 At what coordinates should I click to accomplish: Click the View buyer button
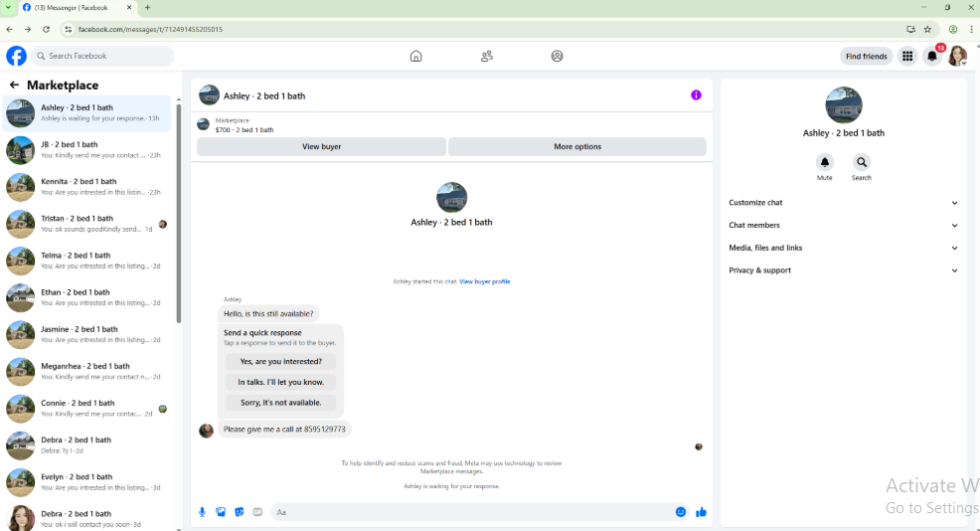coord(321,146)
